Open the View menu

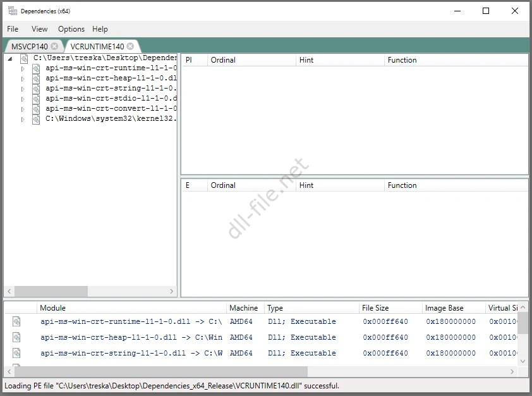click(39, 29)
